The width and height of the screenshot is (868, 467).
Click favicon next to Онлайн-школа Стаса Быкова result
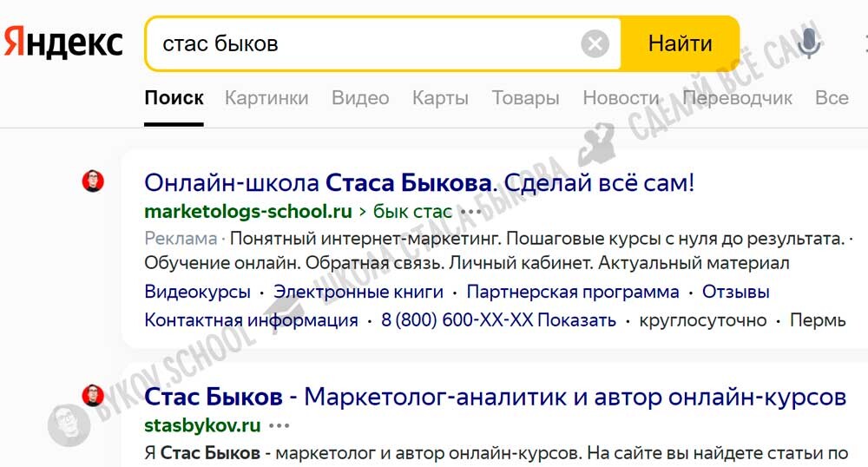(x=93, y=181)
